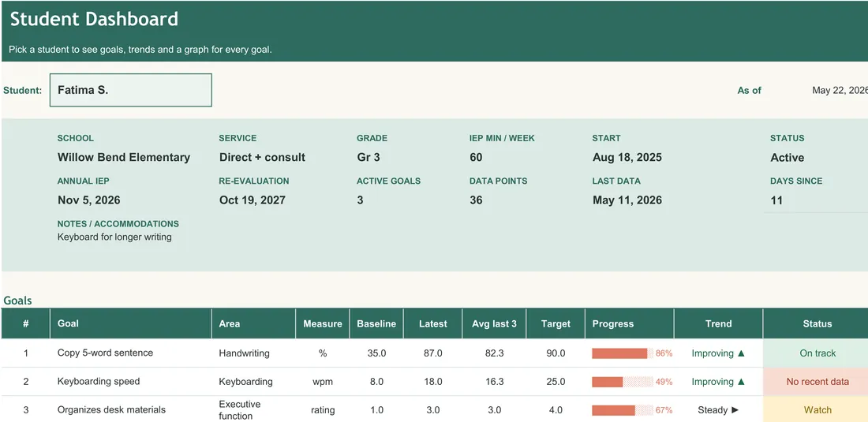
Task: Click the data points value 36
Action: click(476, 200)
